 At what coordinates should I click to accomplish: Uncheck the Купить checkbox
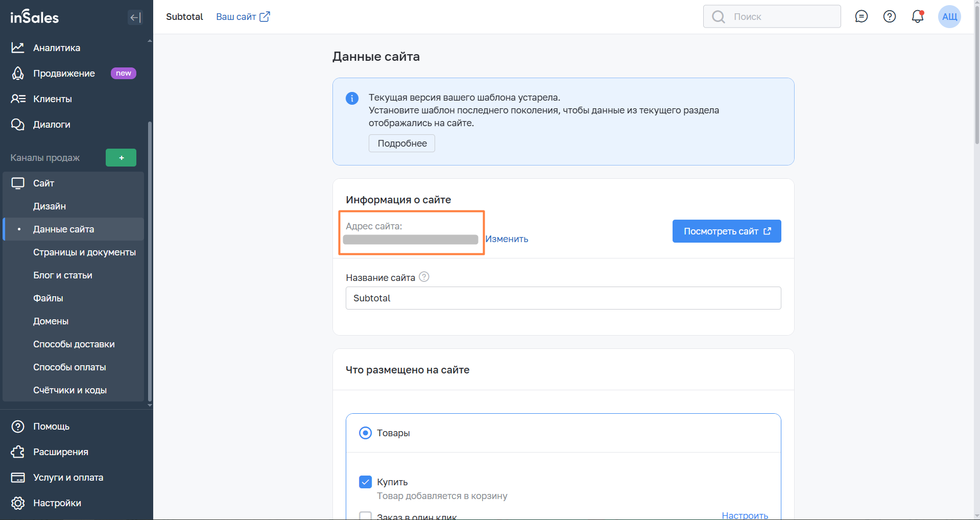pos(365,482)
